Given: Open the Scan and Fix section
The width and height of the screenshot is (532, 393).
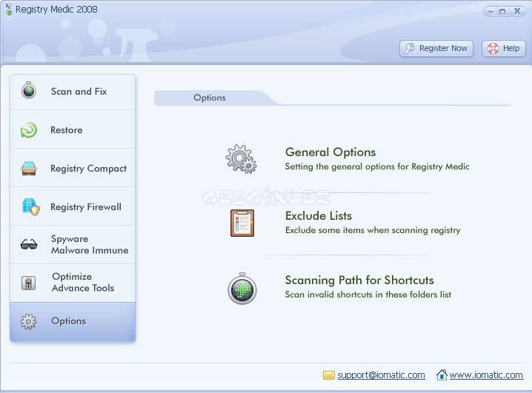Looking at the screenshot, I should click(x=73, y=92).
